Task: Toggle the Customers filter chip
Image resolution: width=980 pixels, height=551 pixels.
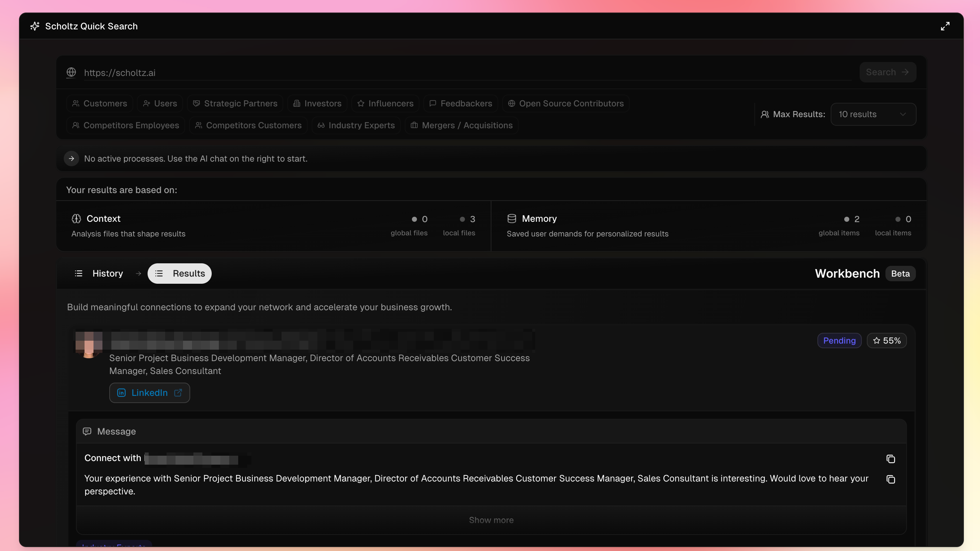Action: point(100,104)
